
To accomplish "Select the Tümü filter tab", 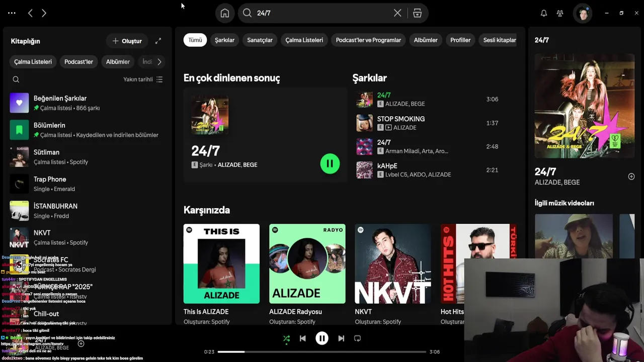I will 195,40.
